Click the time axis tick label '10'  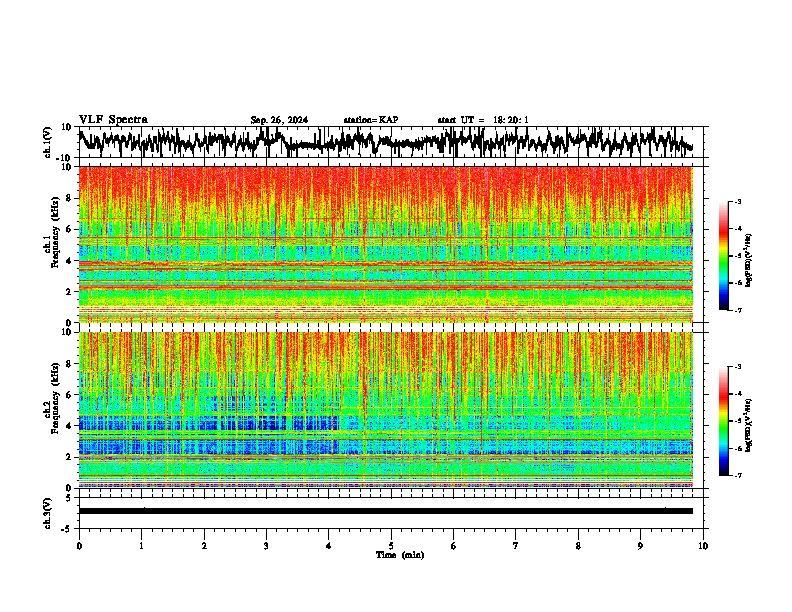click(x=703, y=546)
